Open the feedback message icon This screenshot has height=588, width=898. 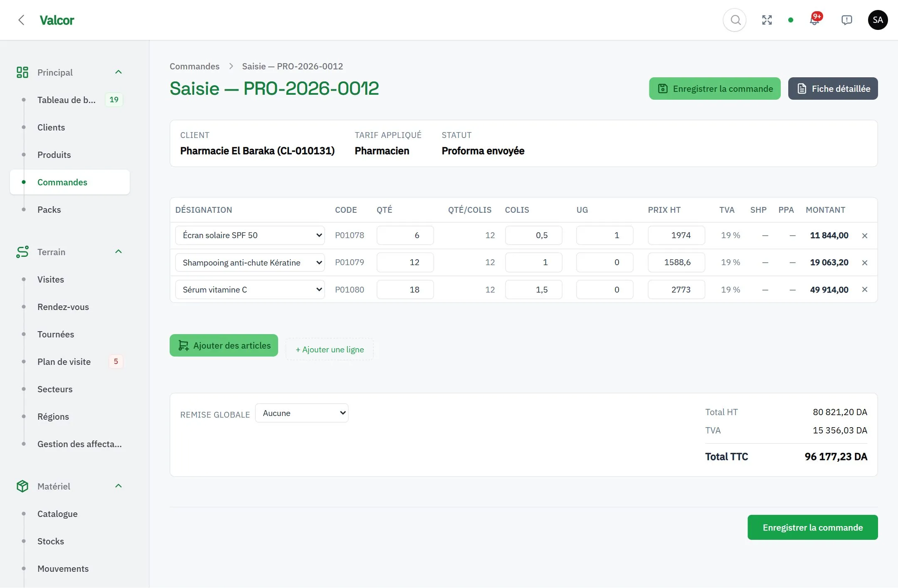pos(846,20)
